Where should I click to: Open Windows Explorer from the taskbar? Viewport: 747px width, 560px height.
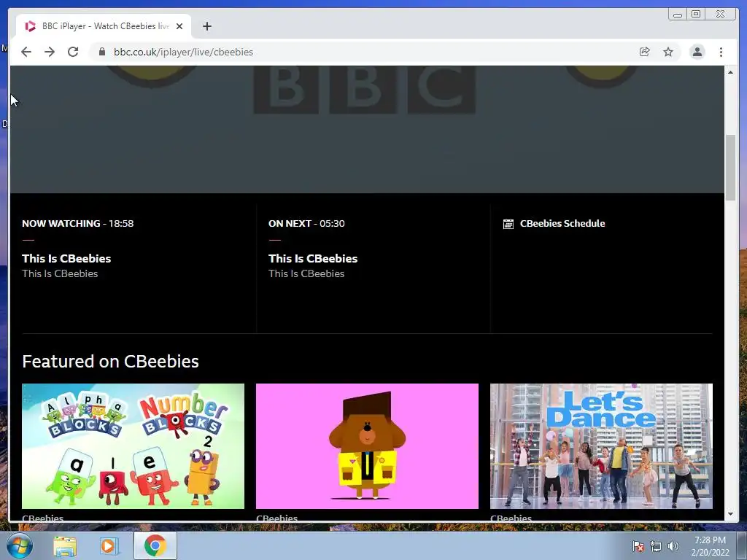click(x=65, y=545)
